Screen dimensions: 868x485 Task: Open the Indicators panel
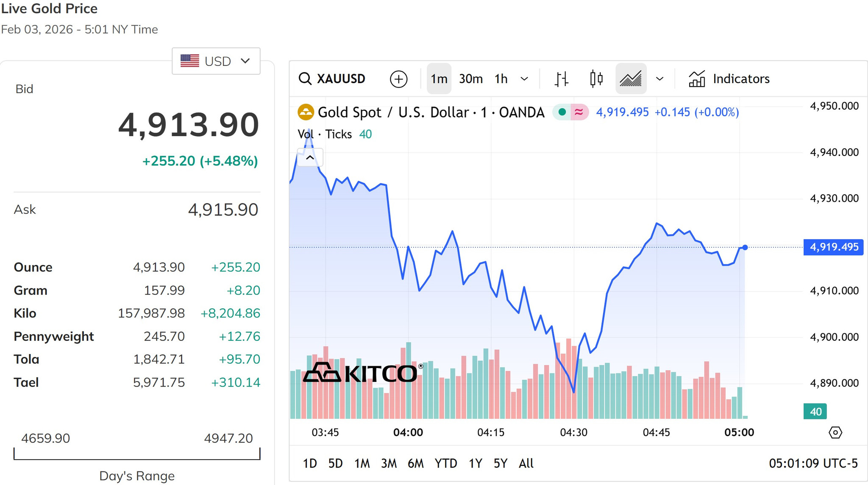729,79
